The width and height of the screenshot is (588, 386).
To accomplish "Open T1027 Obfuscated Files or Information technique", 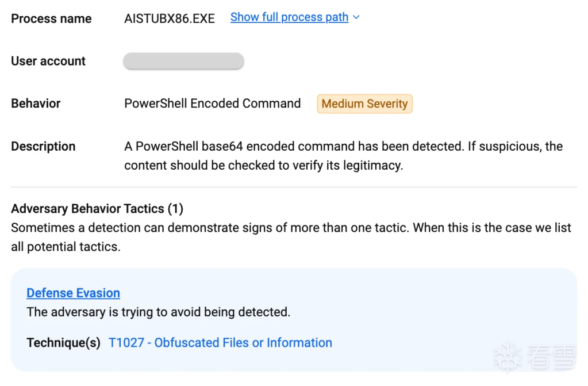I will pyautogui.click(x=220, y=343).
